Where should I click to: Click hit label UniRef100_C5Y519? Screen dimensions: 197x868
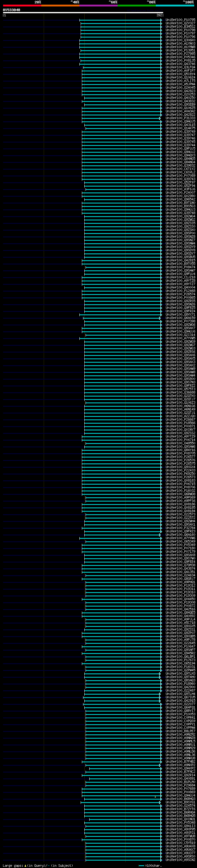[x=180, y=842]
